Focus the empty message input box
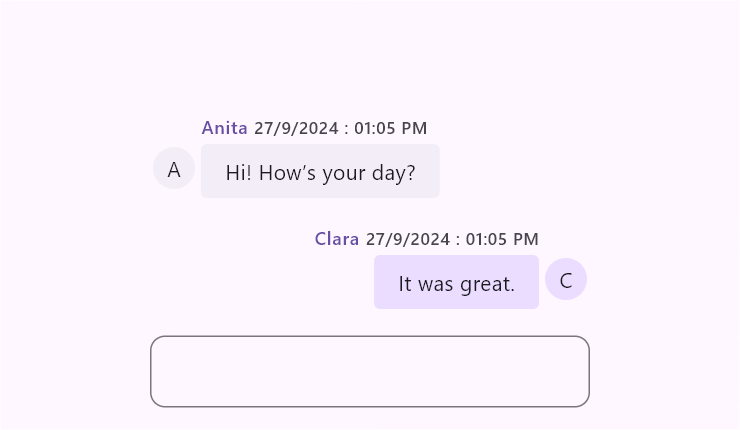740x430 pixels. (370, 371)
